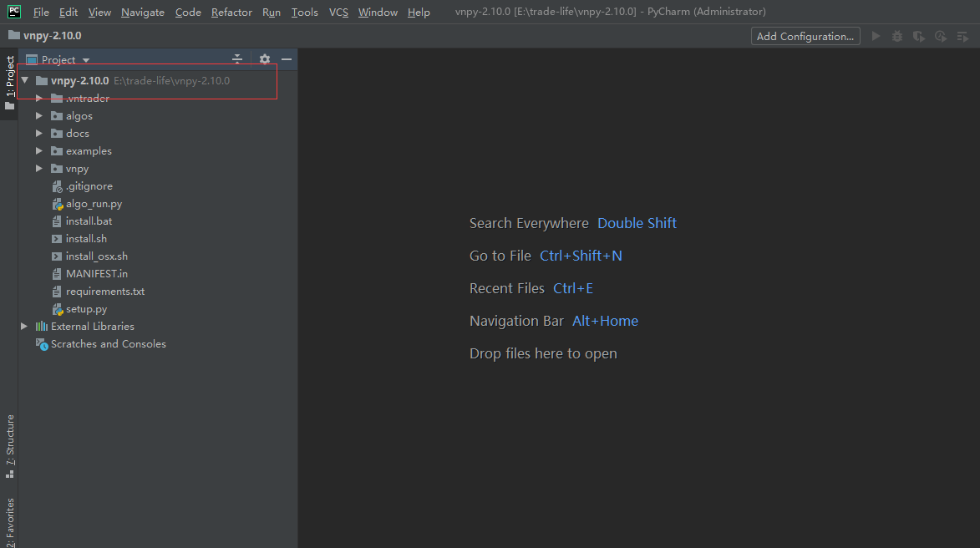This screenshot has height=548, width=980.
Task: Expand the examples folder arrow
Action: click(38, 150)
